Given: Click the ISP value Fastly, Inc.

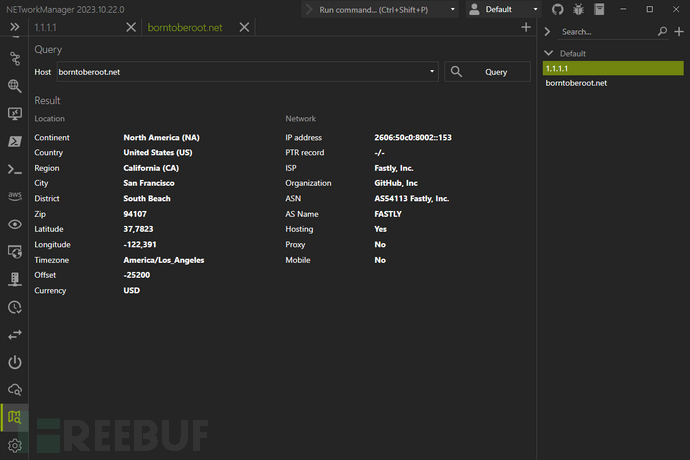Looking at the screenshot, I should click(x=394, y=168).
